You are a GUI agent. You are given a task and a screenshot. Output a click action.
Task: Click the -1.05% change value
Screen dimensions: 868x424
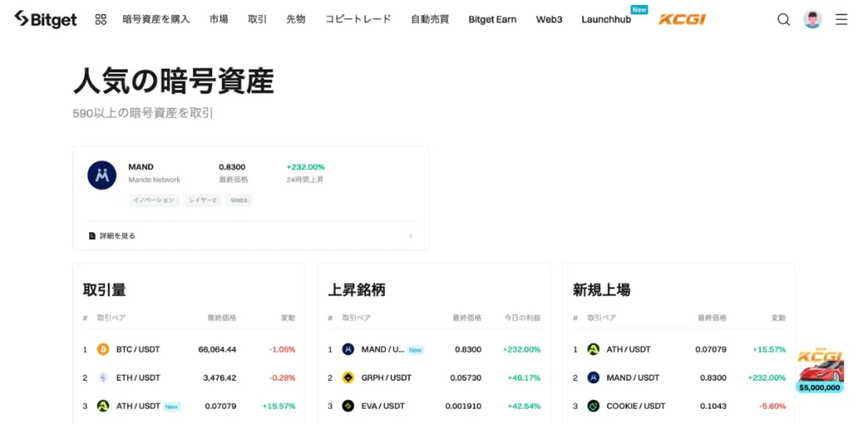(282, 349)
